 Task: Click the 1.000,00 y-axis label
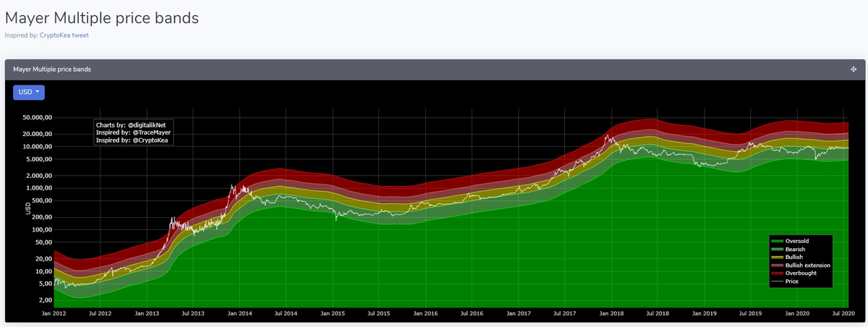(x=38, y=188)
